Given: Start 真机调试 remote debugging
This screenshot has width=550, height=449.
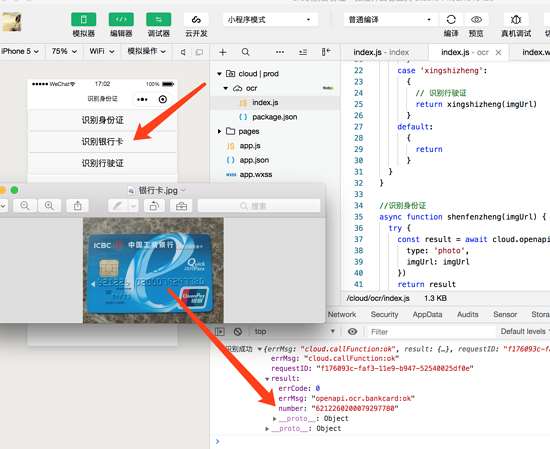Looking at the screenshot, I should click(x=516, y=20).
